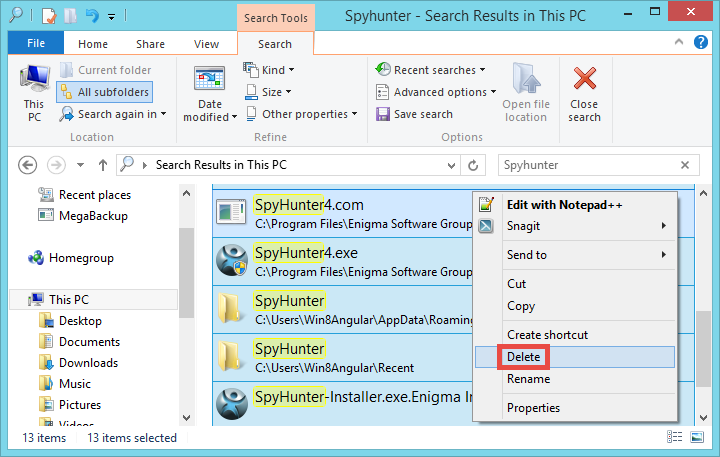Select SpyHunter folder in AppData\Roaming
720x457 pixels.
(343, 310)
